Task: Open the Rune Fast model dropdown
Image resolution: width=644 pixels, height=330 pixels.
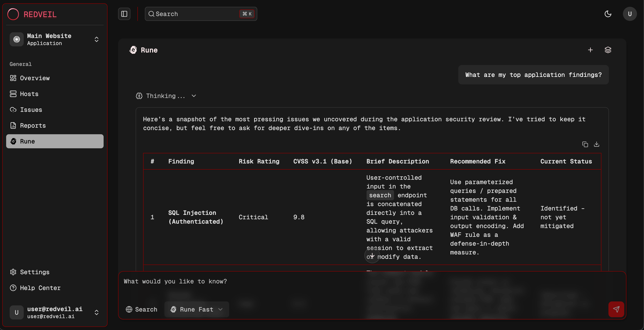Action: (196, 310)
